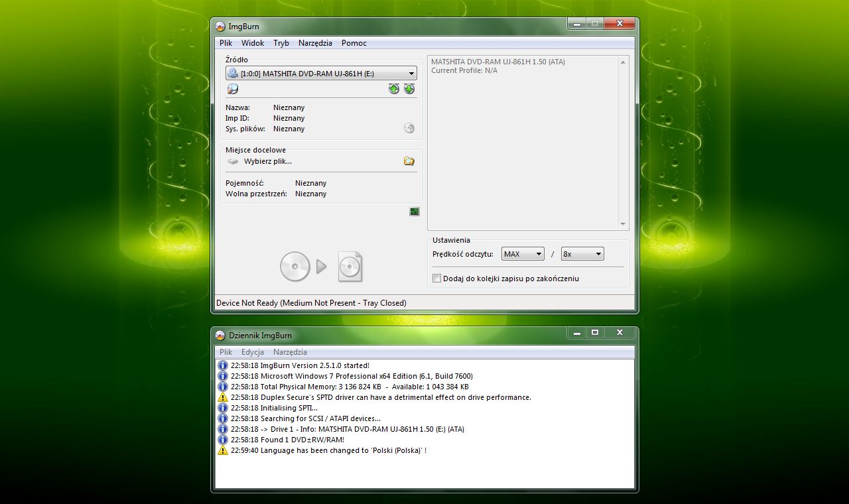Open the 8x read speed dropdown
This screenshot has width=849, height=504.
tap(582, 254)
